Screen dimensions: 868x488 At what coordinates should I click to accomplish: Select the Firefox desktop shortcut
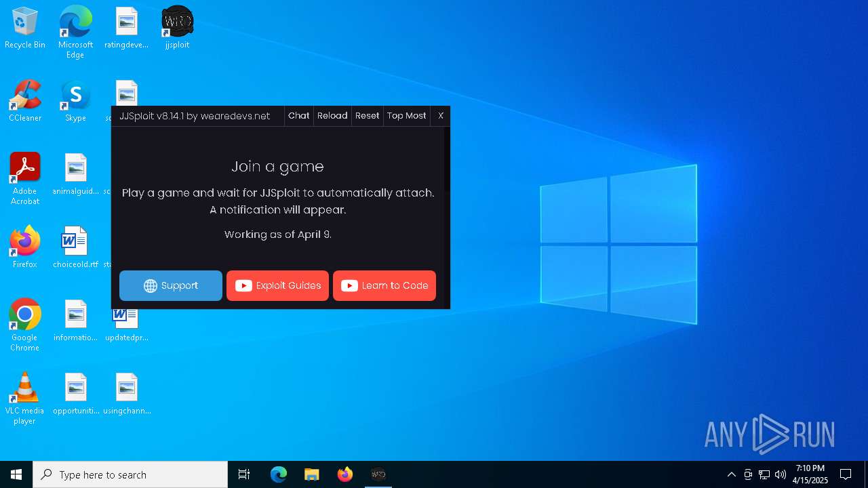point(25,248)
